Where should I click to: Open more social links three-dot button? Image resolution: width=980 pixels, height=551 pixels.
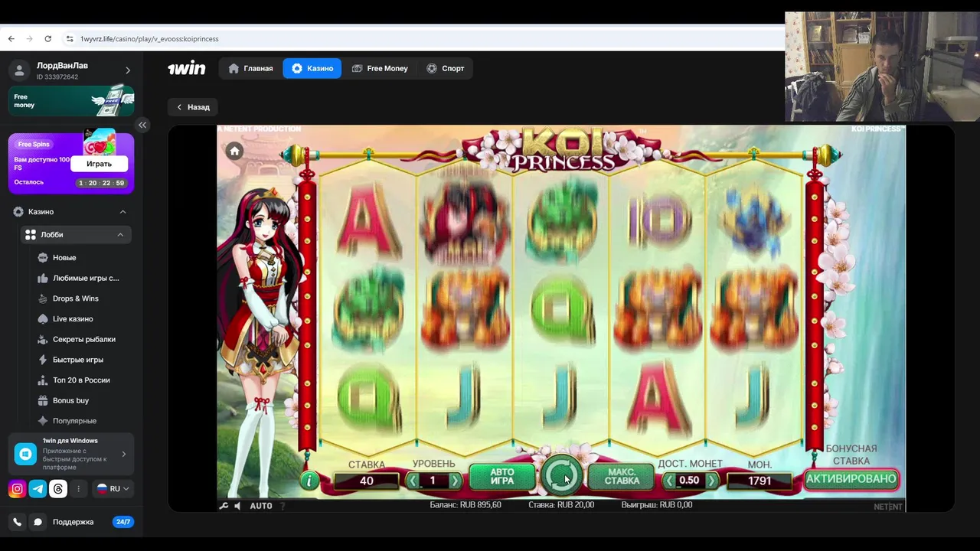(x=78, y=489)
